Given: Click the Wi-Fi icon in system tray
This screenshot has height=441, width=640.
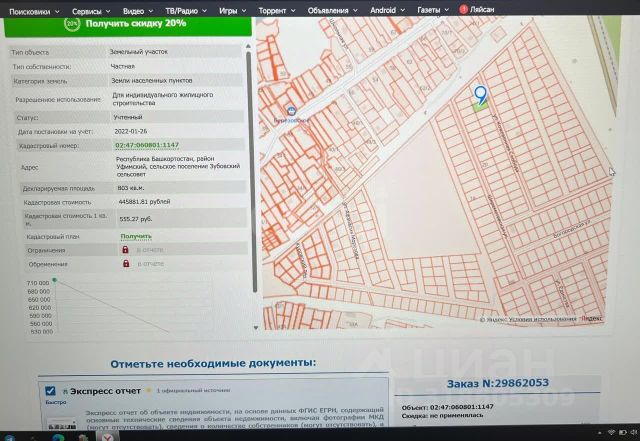Looking at the screenshot, I should point(611,432).
